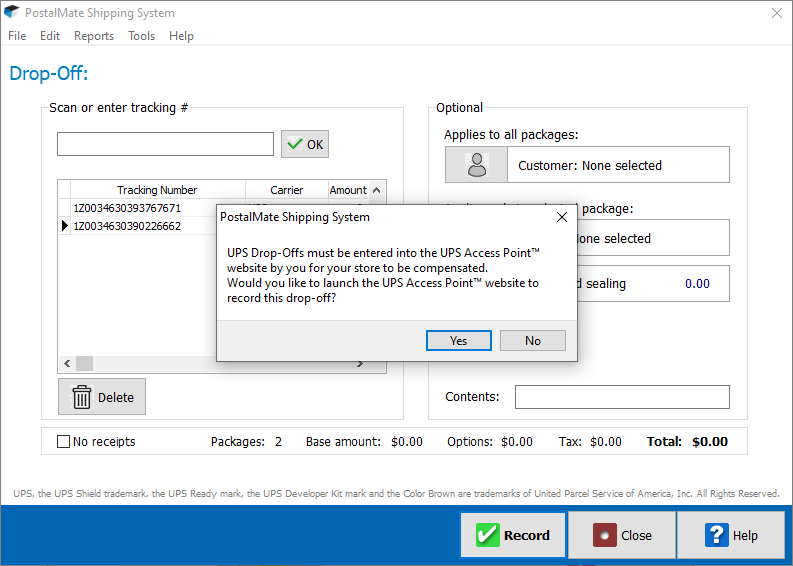The image size is (793, 566).
Task: Toggle the No receipts checkbox
Action: pos(63,442)
